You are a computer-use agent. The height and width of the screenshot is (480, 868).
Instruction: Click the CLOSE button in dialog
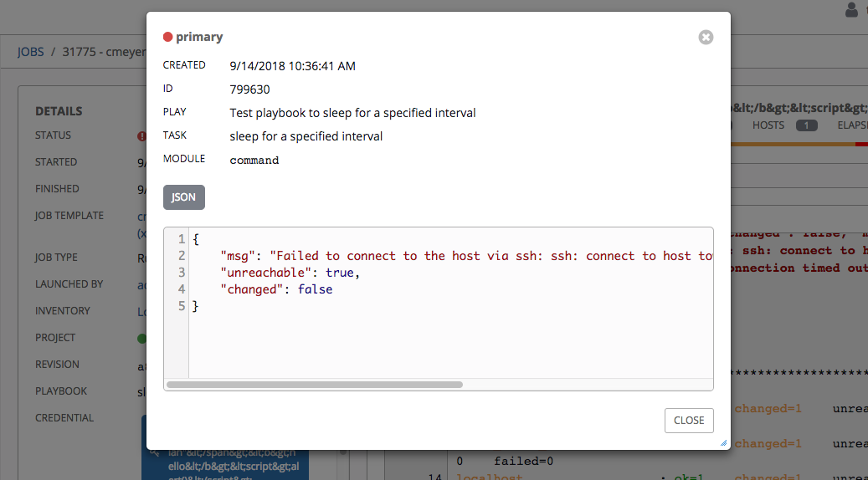[x=689, y=421]
